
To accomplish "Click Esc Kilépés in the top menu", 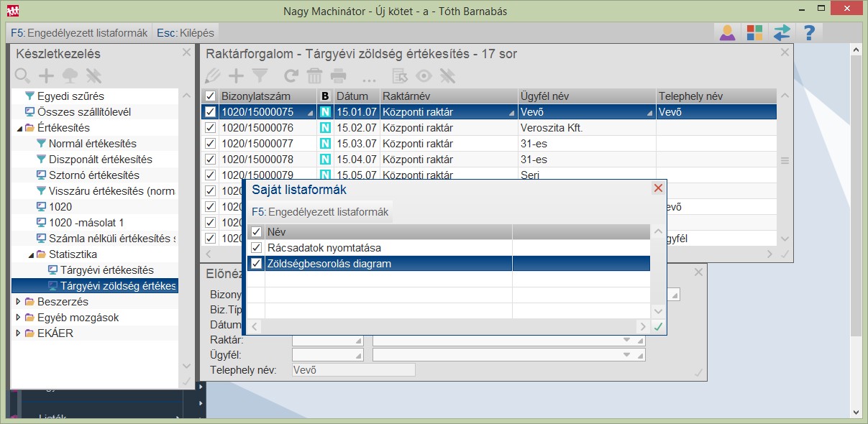I will 185,32.
